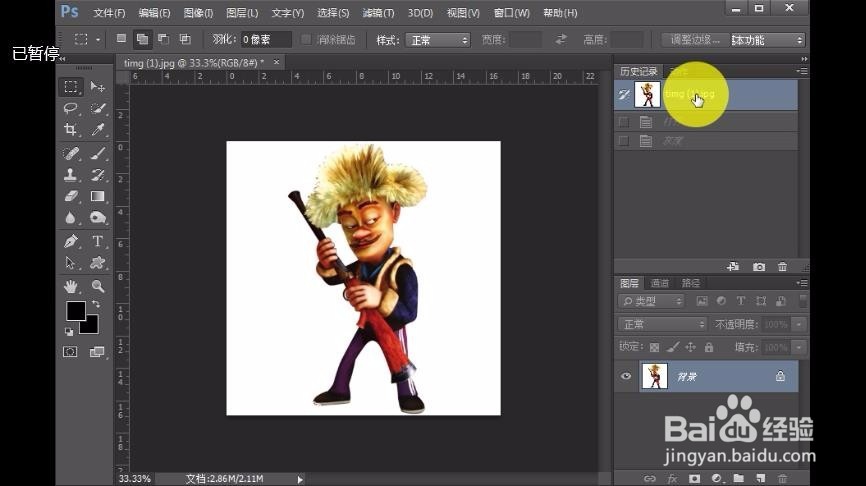The width and height of the screenshot is (866, 486).
Task: Select the Custom Shape tool
Action: pyautogui.click(x=98, y=263)
